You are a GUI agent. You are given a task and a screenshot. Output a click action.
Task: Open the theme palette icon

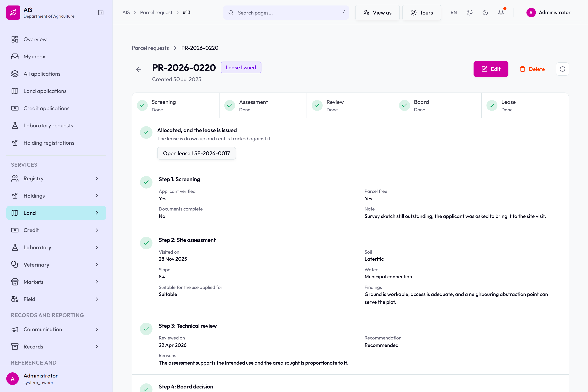pos(469,13)
